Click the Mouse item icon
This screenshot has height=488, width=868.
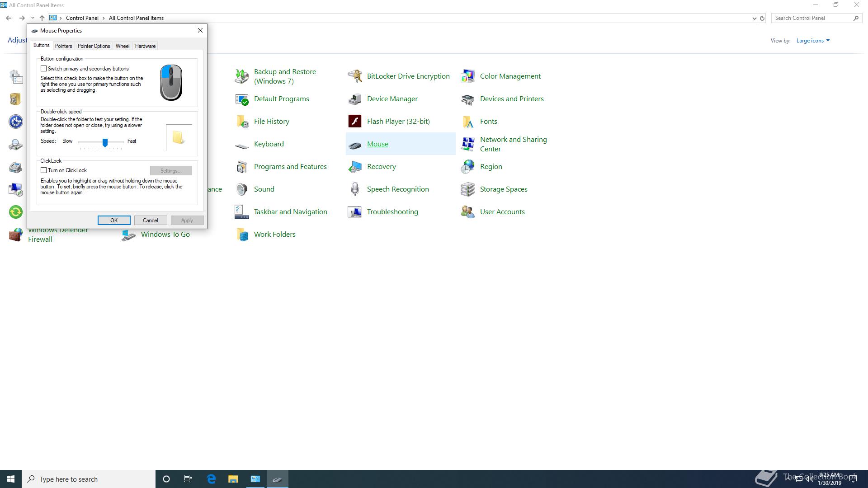[355, 145]
